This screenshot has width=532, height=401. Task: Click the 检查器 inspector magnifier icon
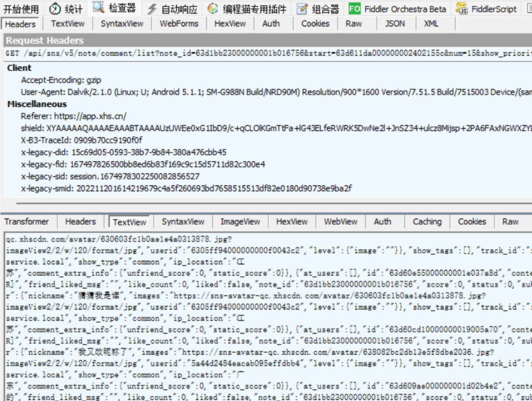98,7
